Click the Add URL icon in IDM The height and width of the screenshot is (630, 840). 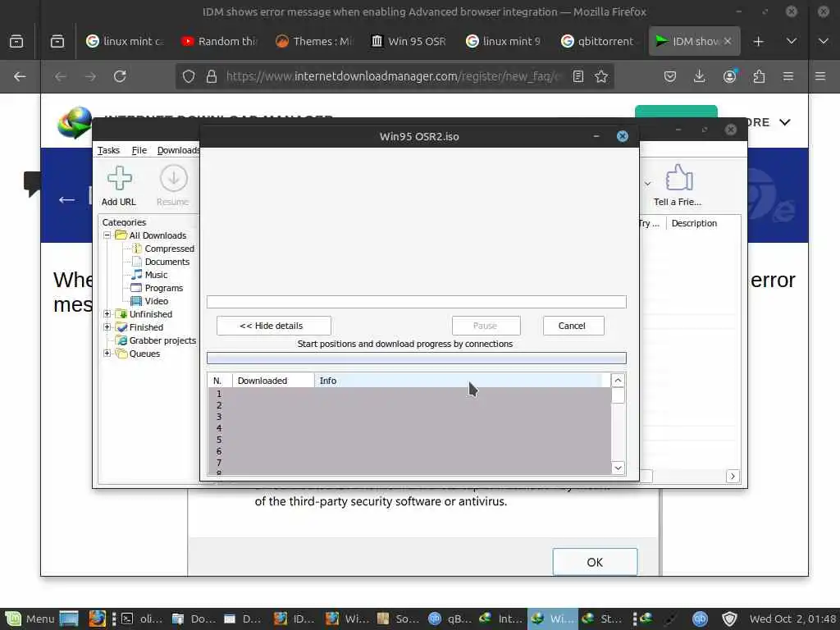click(x=119, y=178)
